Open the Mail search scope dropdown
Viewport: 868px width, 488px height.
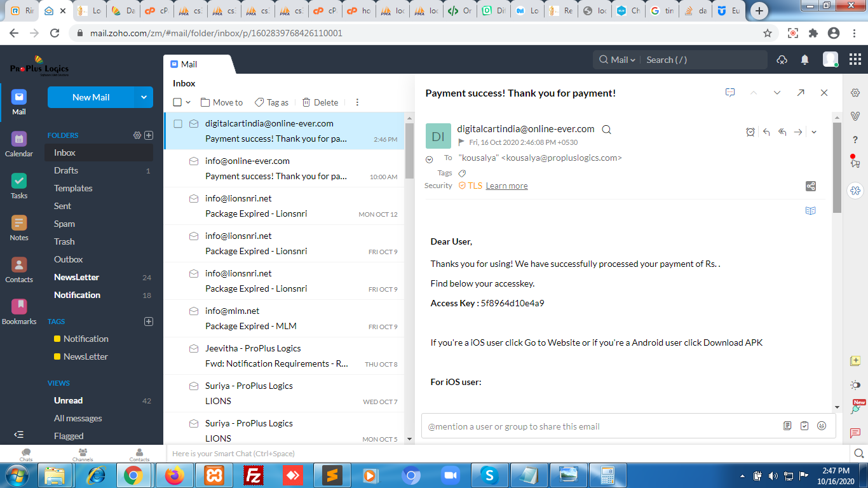(x=617, y=60)
